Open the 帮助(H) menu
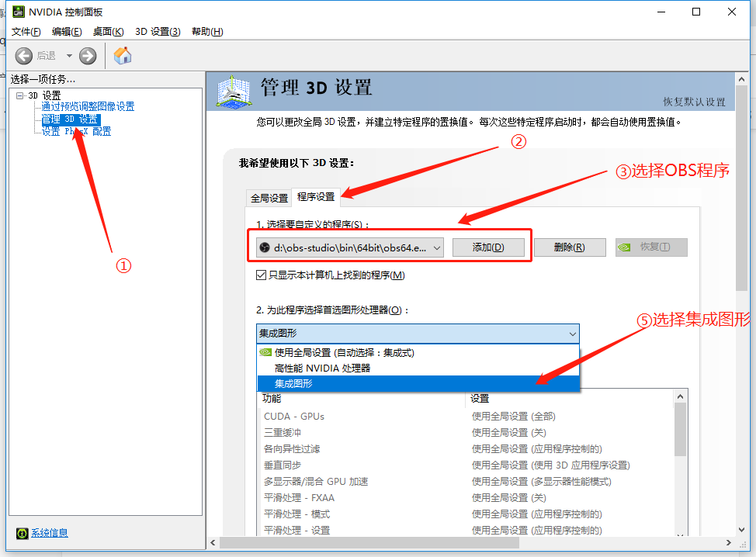This screenshot has width=756, height=557. pyautogui.click(x=207, y=31)
